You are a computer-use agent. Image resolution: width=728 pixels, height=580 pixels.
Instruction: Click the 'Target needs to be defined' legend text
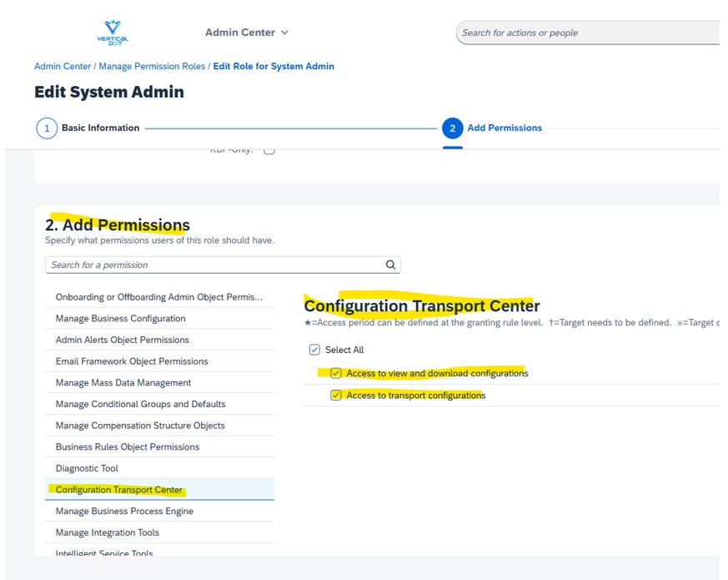[x=610, y=322]
